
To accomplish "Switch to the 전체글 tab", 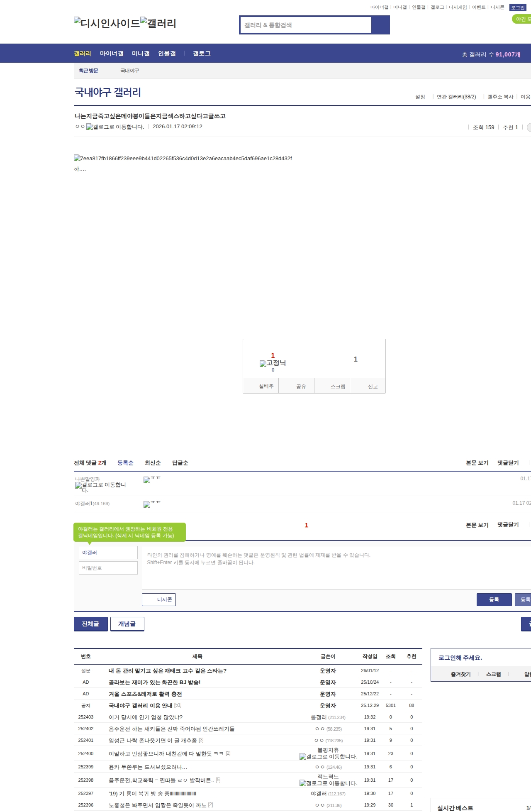I will tap(90, 624).
